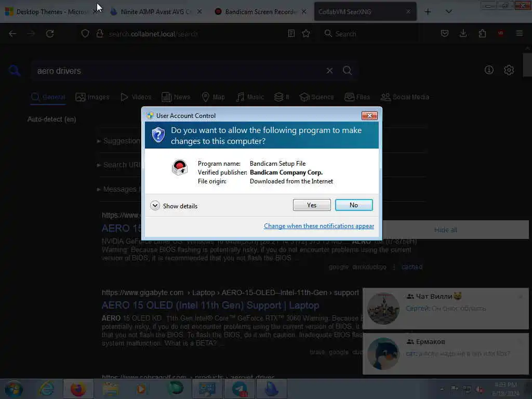The width and height of the screenshot is (532, 399).
Task: Go back to previous page
Action: (12, 34)
